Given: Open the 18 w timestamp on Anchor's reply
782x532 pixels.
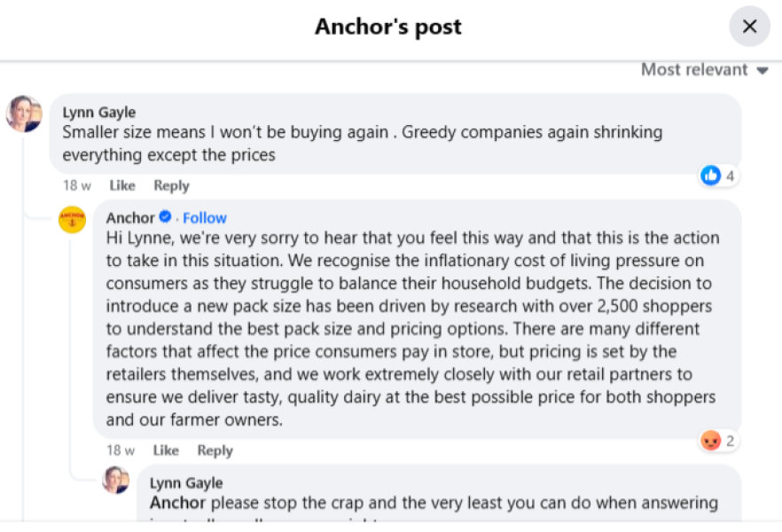Looking at the screenshot, I should coord(120,450).
